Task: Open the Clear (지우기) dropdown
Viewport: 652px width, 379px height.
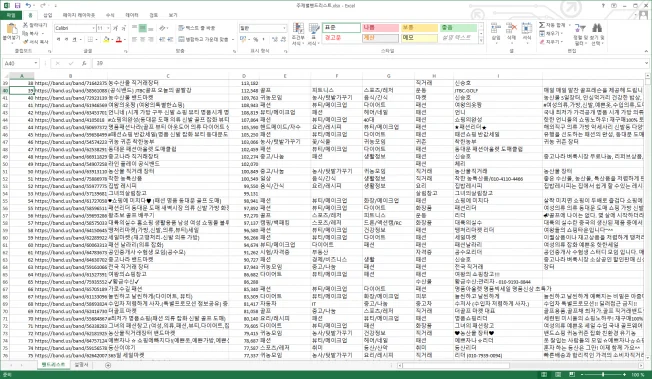Action: [x=551, y=42]
